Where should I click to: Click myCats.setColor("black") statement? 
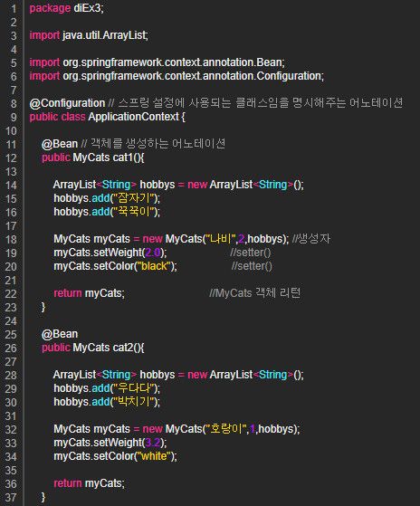point(115,266)
